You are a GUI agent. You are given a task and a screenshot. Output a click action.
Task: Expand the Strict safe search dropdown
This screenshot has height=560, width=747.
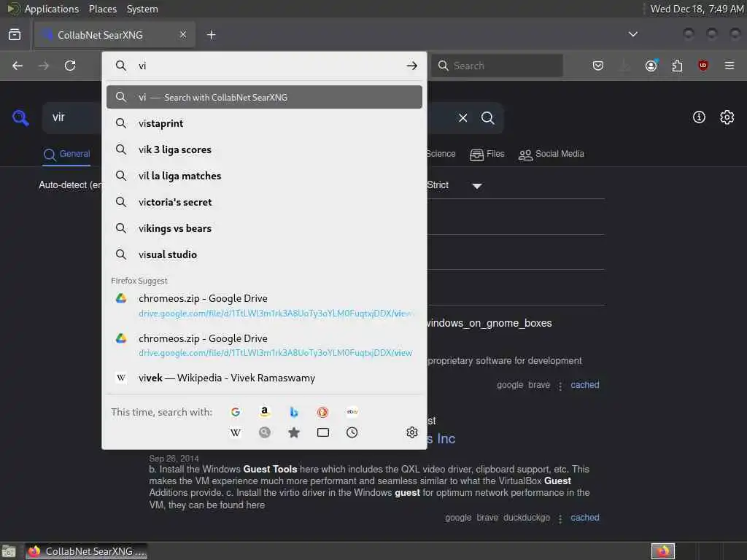point(455,185)
